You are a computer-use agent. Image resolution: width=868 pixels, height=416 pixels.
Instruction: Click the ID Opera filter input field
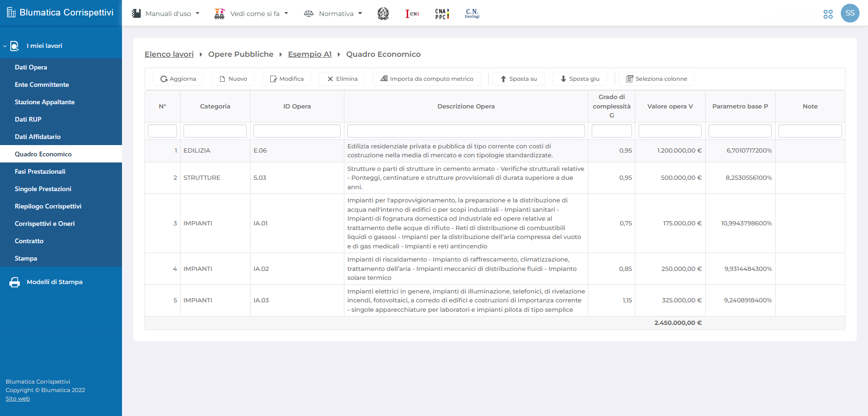[x=297, y=131]
